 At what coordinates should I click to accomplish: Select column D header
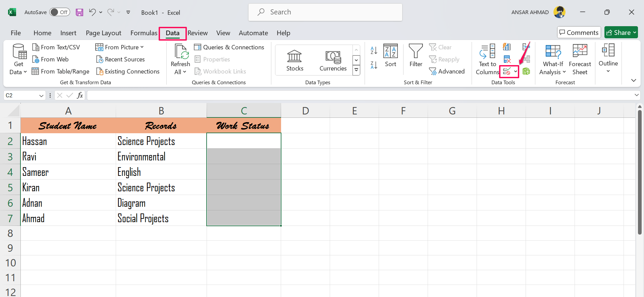[x=305, y=111]
